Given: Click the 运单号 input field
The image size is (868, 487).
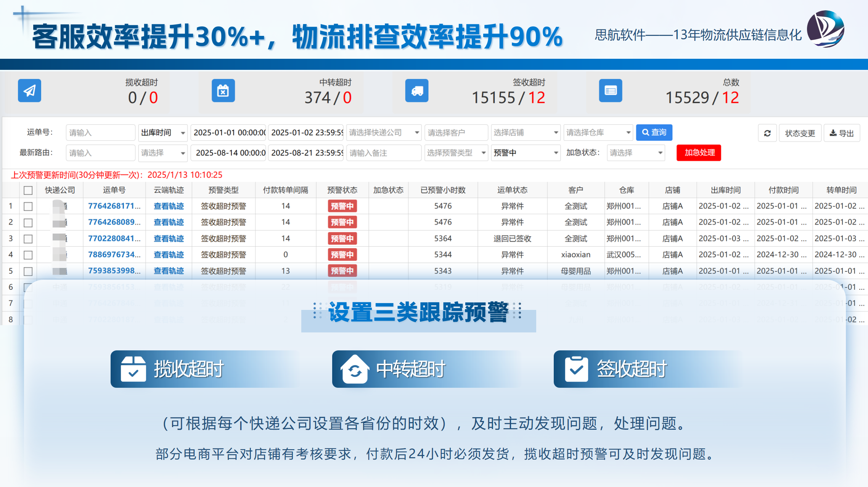Looking at the screenshot, I should click(x=100, y=132).
